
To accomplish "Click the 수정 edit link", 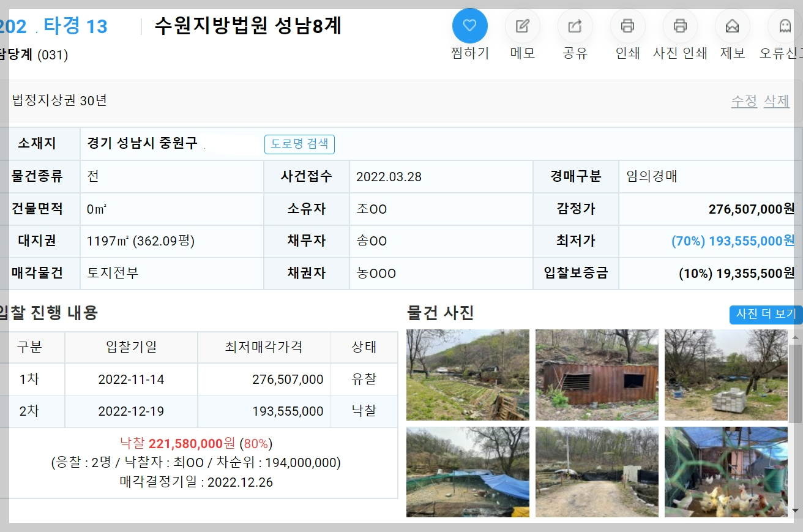I will coord(744,101).
